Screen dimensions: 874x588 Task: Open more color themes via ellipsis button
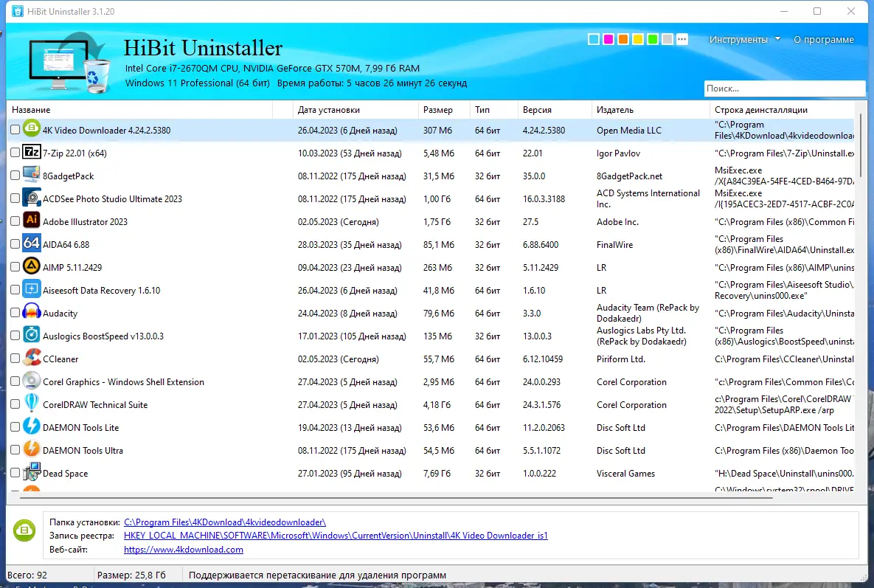click(x=682, y=39)
